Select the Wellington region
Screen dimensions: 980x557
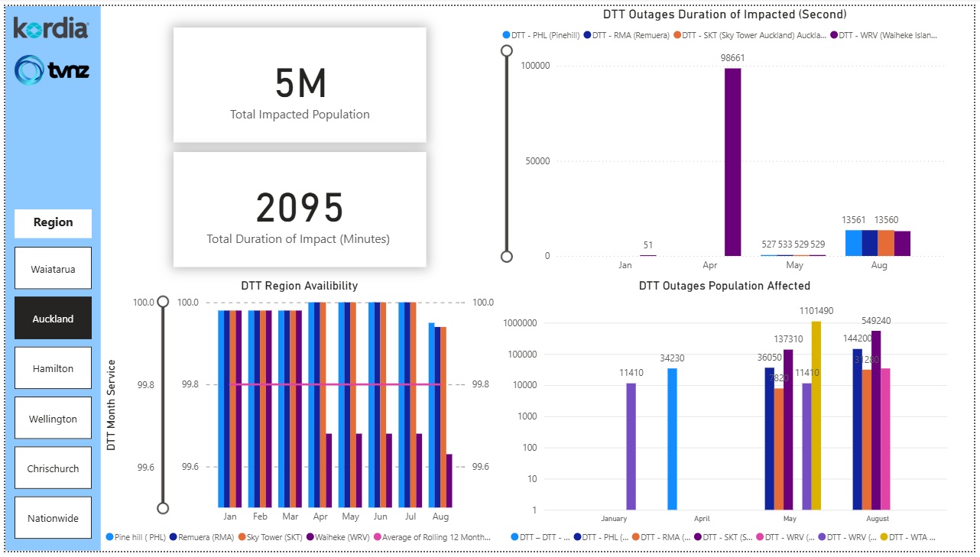pyautogui.click(x=53, y=418)
